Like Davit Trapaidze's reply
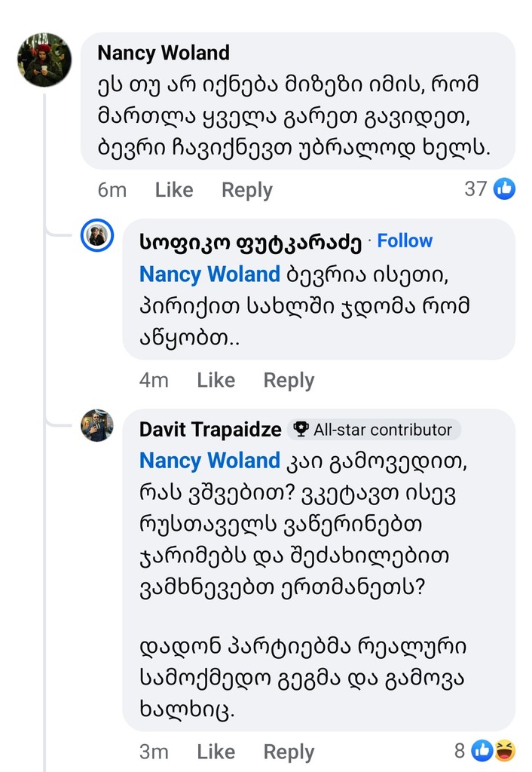The height and width of the screenshot is (772, 532). coord(216,752)
